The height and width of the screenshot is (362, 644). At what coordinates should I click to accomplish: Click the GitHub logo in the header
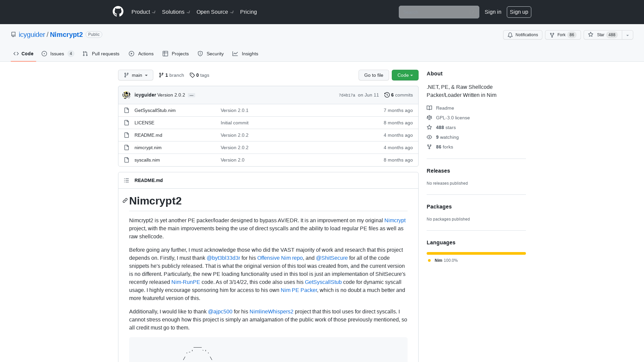[x=118, y=12]
